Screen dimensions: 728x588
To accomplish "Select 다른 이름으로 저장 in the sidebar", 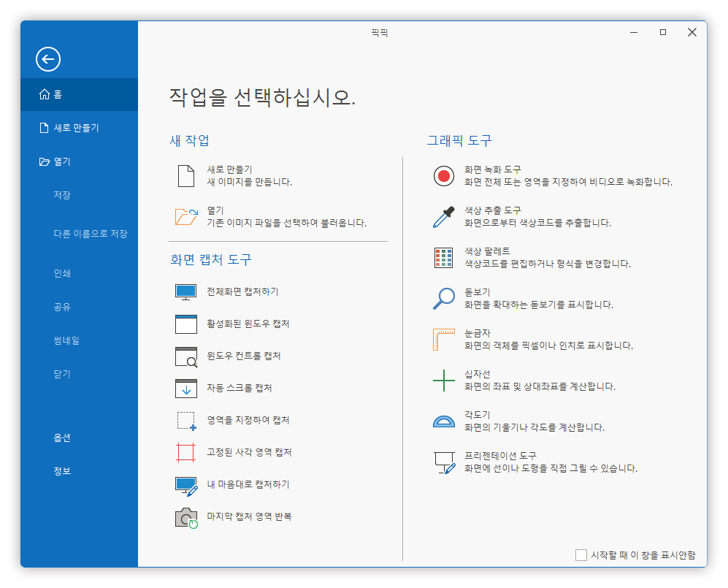I will pyautogui.click(x=91, y=234).
